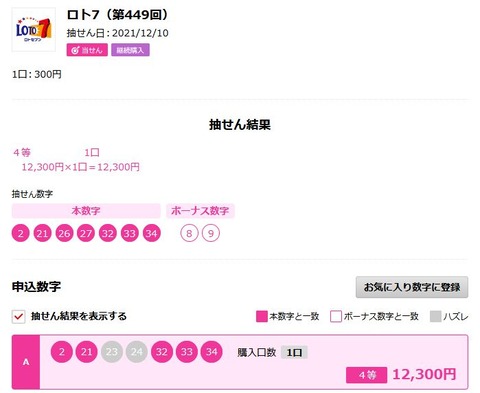
Task: Click applied number ball 34 in row A
Action: coord(212,352)
